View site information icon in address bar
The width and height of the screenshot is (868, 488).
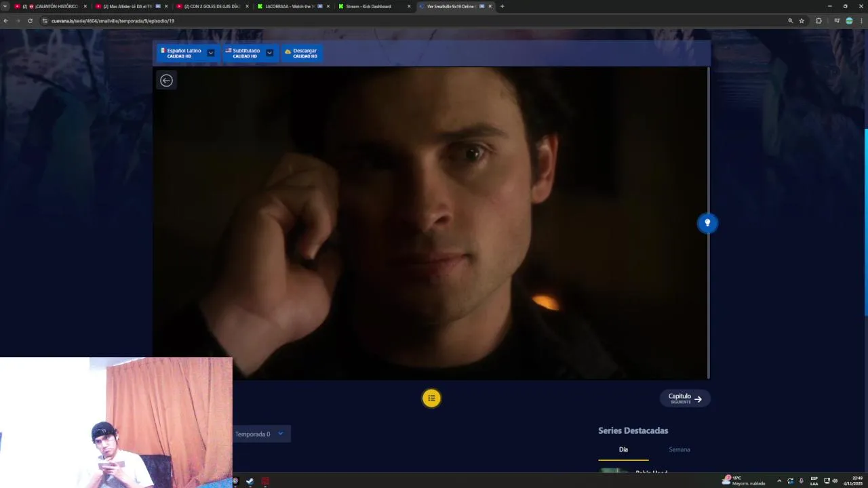(45, 21)
